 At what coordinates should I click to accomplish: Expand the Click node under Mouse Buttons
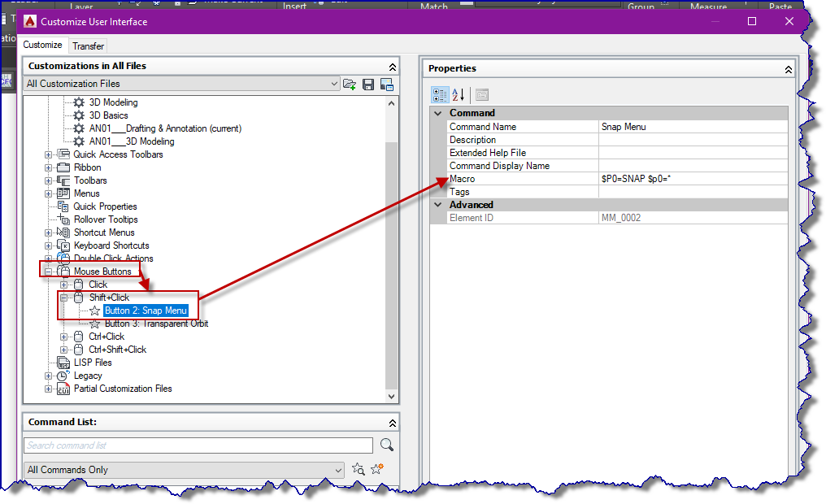tap(63, 285)
